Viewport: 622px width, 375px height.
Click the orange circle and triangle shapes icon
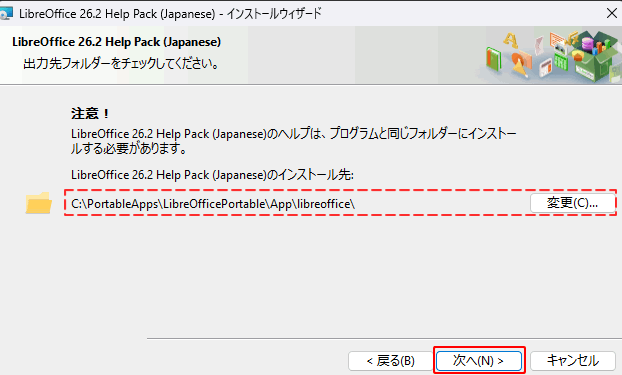click(x=522, y=63)
